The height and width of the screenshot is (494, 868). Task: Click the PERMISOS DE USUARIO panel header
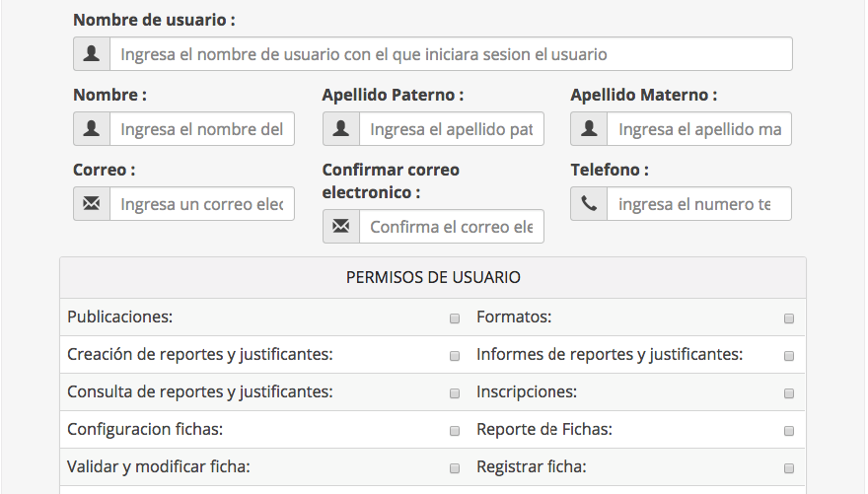[x=433, y=278]
